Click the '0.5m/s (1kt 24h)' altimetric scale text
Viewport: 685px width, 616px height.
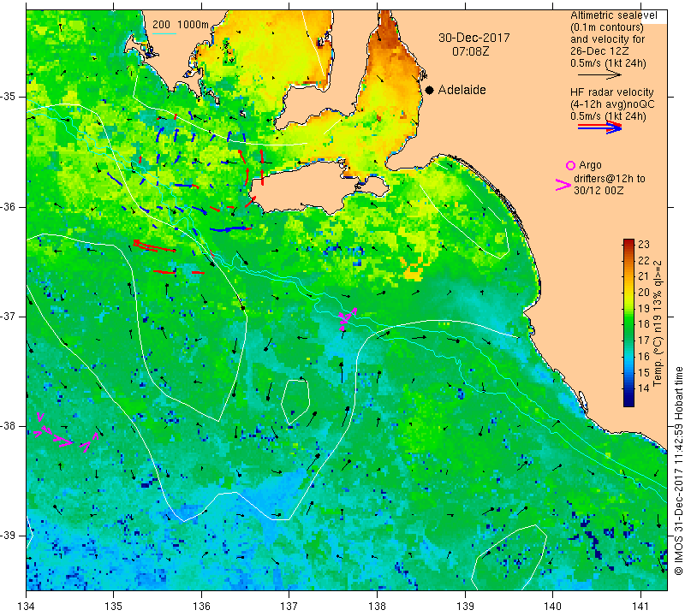(x=608, y=63)
